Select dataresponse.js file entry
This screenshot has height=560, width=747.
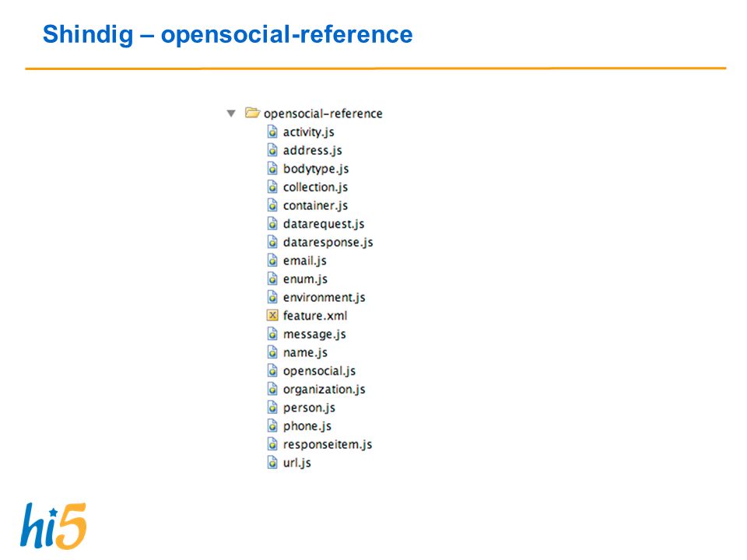pos(328,243)
